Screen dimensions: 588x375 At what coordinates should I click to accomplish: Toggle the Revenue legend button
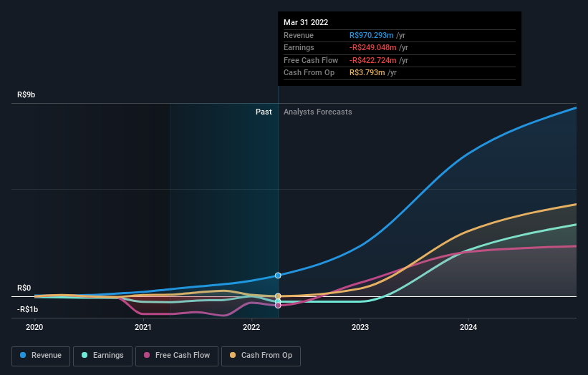[41, 356]
